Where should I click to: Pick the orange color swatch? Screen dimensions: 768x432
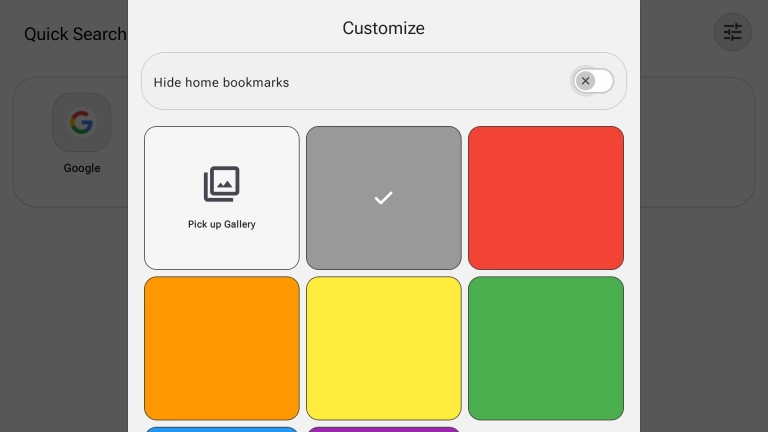[x=222, y=348]
